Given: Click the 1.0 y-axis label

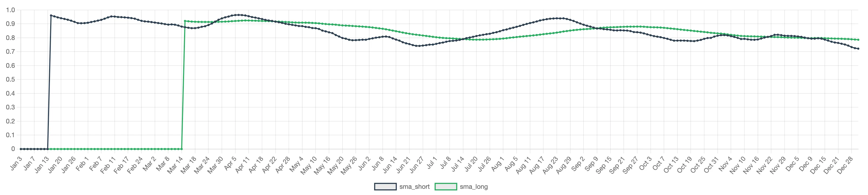Looking at the screenshot, I should tap(11, 10).
